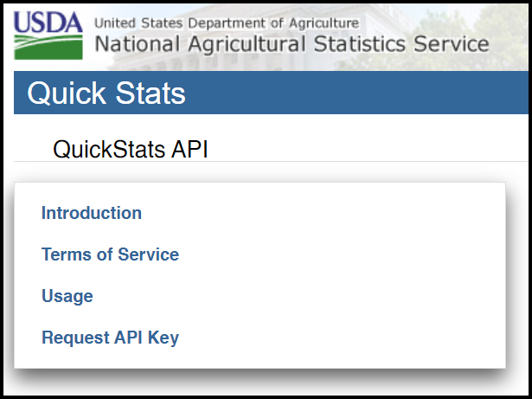Open the Terms of Service section
The width and height of the screenshot is (532, 399).
110,254
